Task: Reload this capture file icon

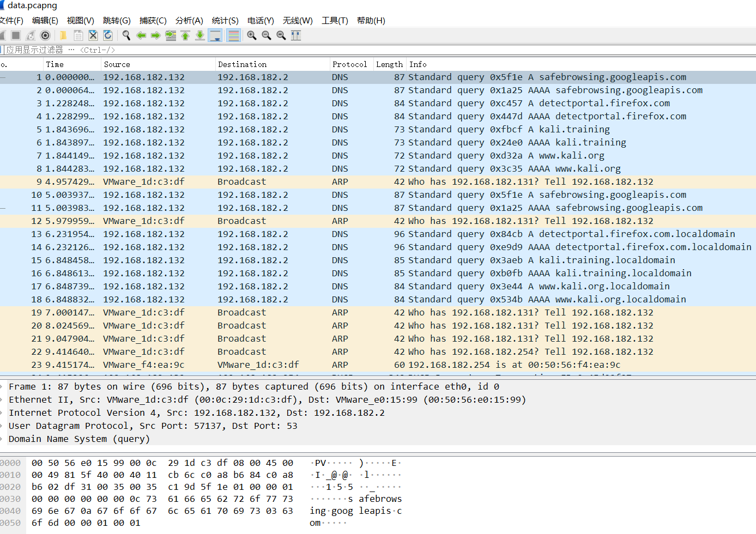Action: click(108, 35)
